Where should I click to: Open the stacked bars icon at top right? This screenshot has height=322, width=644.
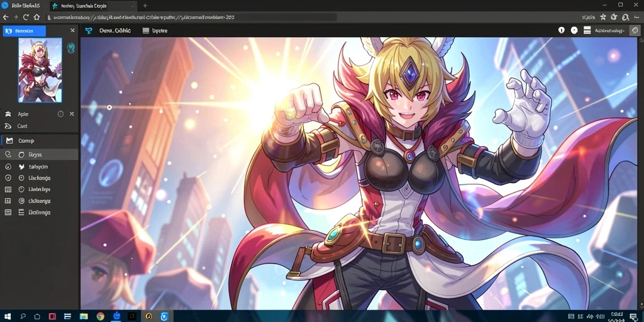coord(587,30)
